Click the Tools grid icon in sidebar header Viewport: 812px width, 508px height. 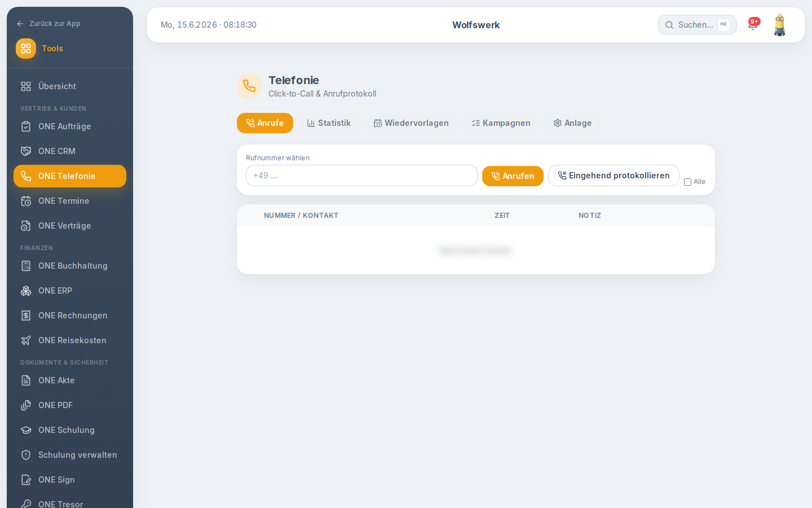coord(26,49)
